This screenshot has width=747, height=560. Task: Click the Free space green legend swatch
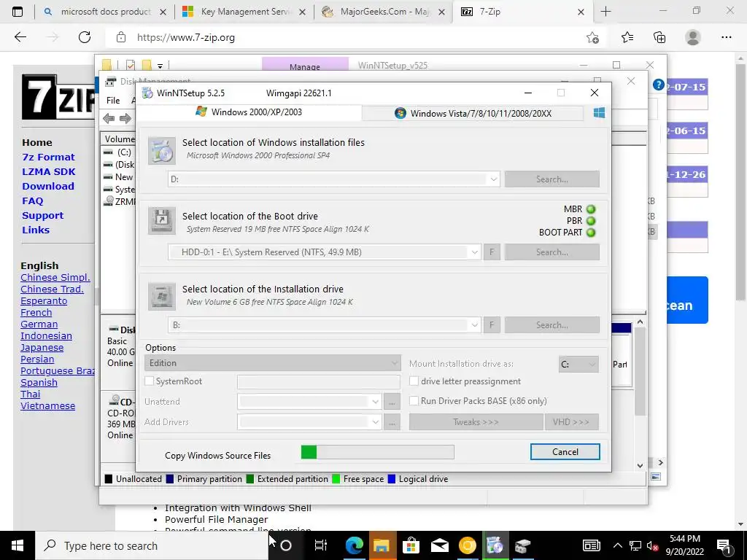coord(336,479)
